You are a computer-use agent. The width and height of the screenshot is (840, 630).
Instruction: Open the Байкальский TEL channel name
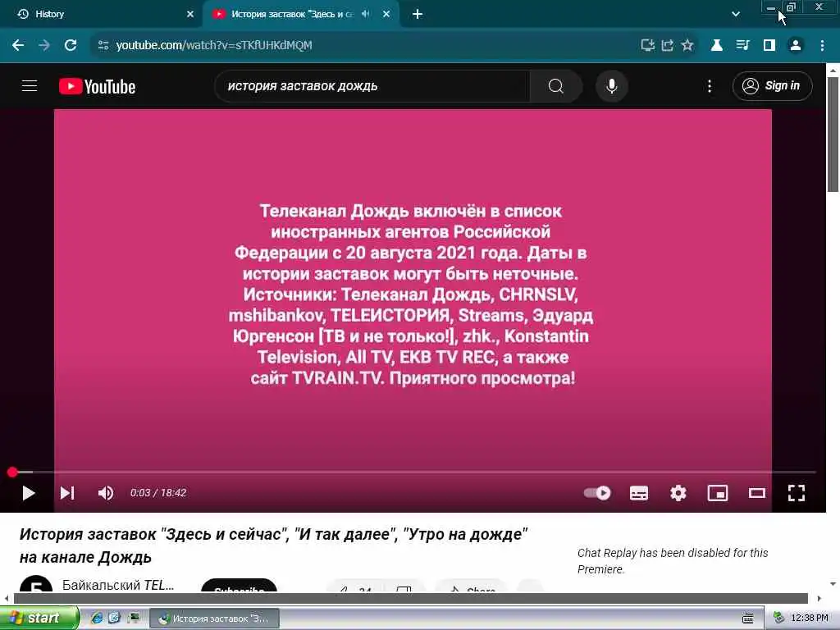pos(118,585)
